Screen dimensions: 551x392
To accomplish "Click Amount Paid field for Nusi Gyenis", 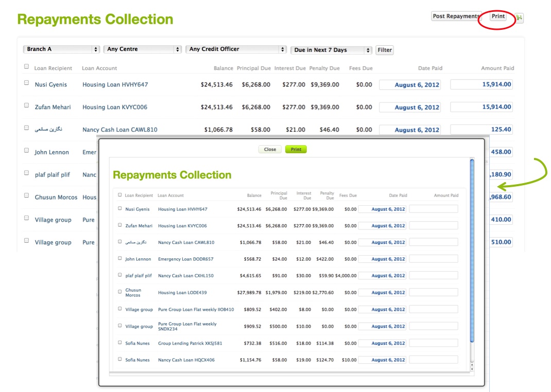I will pyautogui.click(x=481, y=84).
